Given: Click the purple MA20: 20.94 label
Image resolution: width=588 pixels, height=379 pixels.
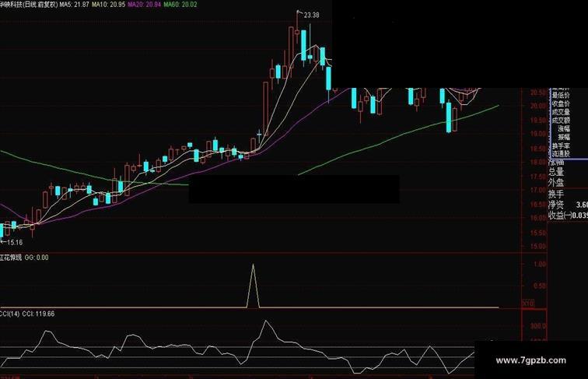Looking at the screenshot, I should click(145, 5).
